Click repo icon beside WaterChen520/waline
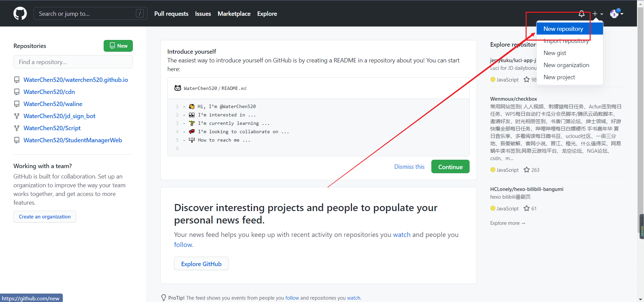Viewport: 644px width, 302px height. click(17, 104)
